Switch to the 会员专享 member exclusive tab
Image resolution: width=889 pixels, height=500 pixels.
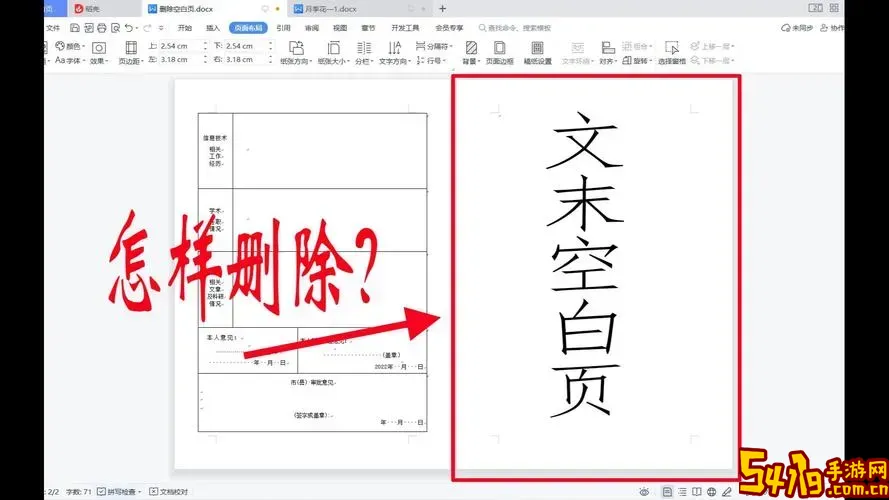450,28
